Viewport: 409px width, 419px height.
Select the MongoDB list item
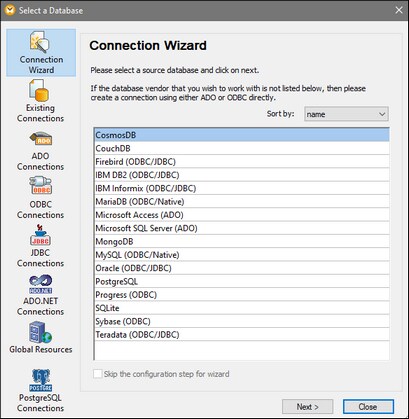point(242,242)
